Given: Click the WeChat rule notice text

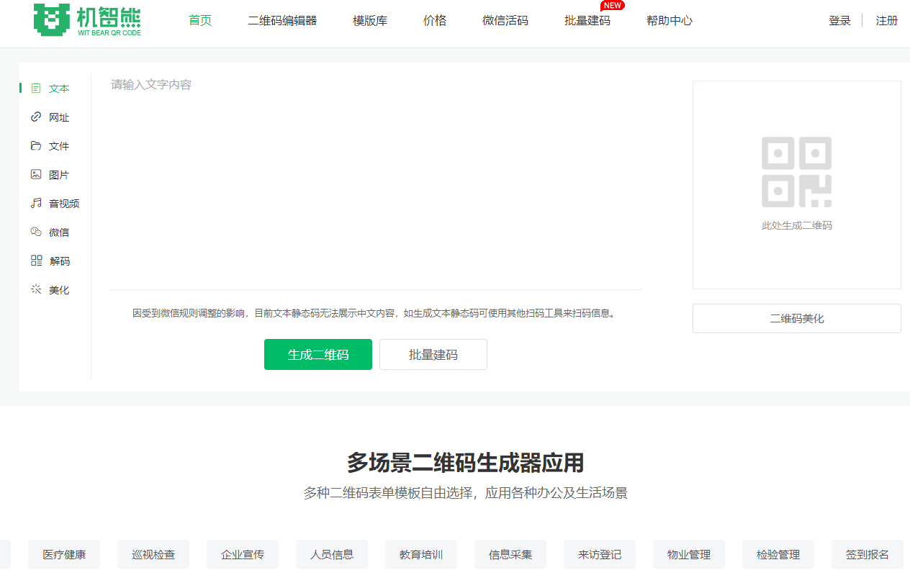Looking at the screenshot, I should pyautogui.click(x=375, y=313).
